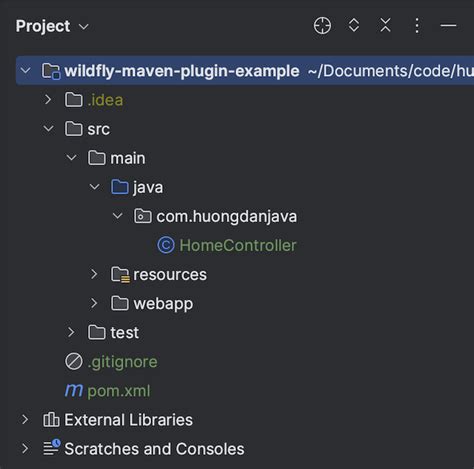
Task: Click the Maven icon beside pom.xml
Action: click(x=74, y=390)
